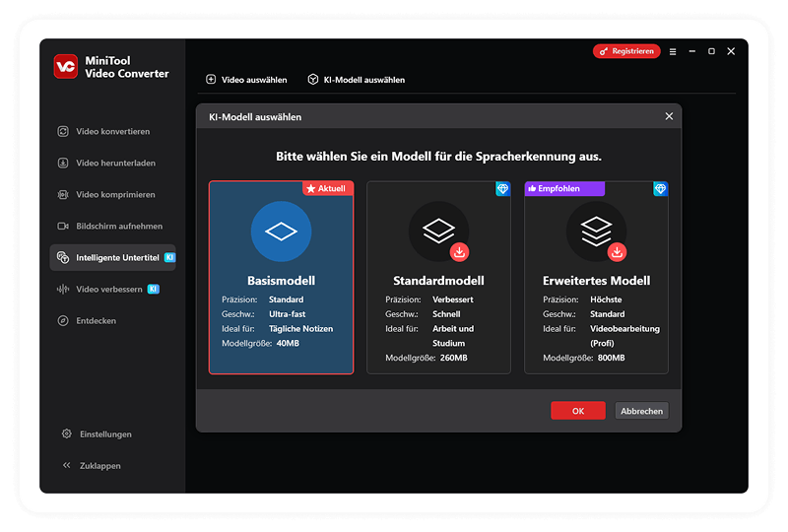
Task: Download the Standardmodell via red download badge
Action: [x=459, y=252]
